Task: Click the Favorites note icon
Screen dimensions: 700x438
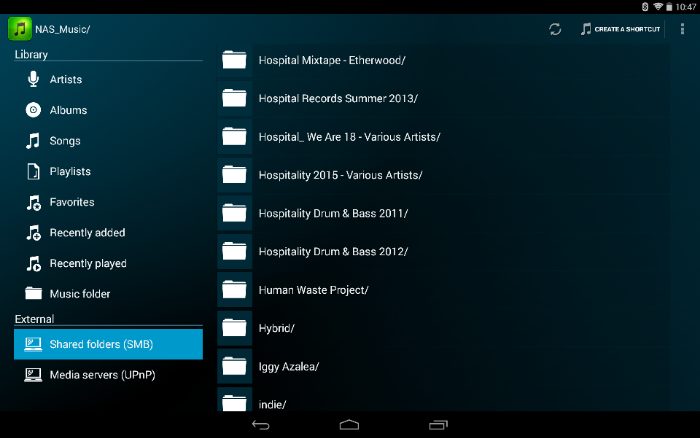Action: pos(33,202)
